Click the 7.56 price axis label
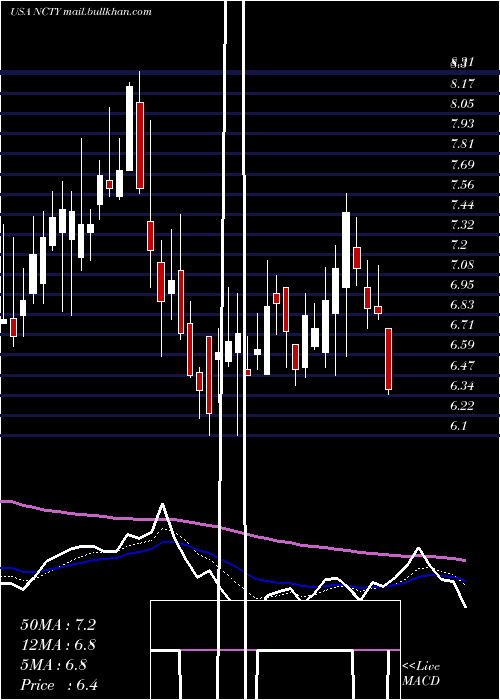 (462, 184)
